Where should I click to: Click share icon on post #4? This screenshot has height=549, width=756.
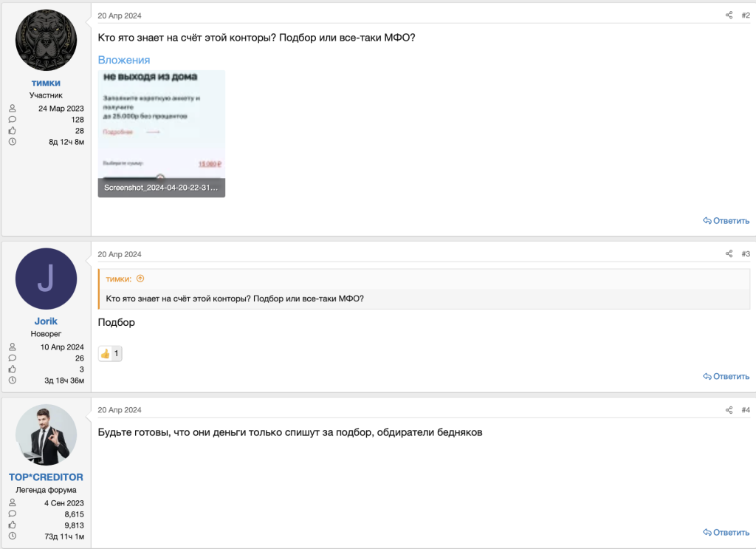729,410
